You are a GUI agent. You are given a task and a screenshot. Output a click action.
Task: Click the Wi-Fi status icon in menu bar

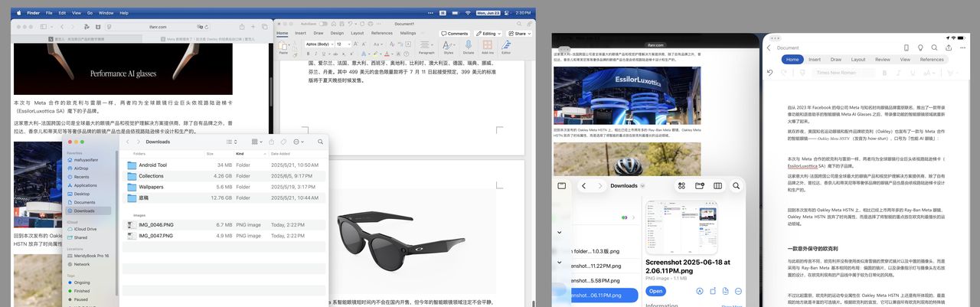468,13
